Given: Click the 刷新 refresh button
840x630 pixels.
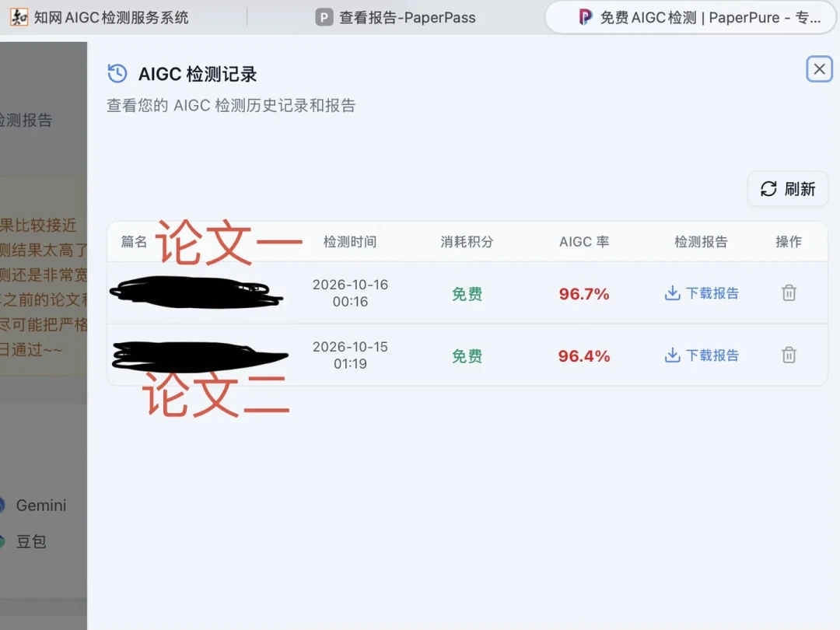Looking at the screenshot, I should [x=787, y=189].
